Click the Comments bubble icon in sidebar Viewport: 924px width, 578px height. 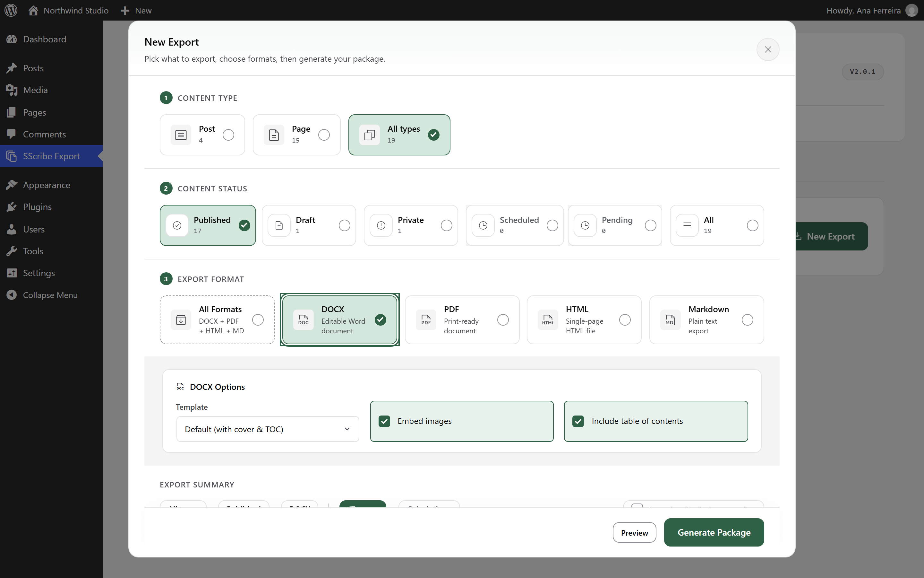point(12,134)
